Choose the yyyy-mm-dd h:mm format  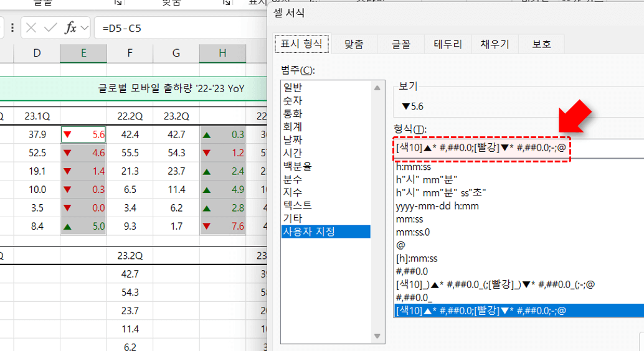[x=518, y=206]
